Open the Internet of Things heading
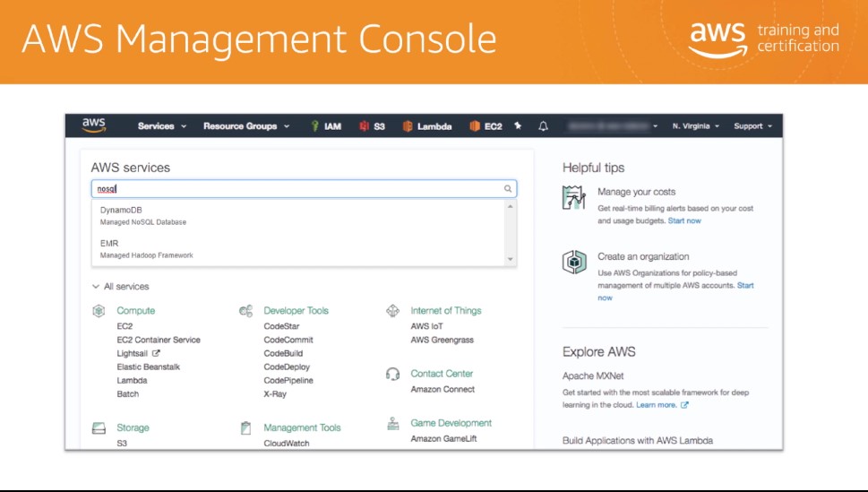Screen dimensions: 868x492 tap(445, 311)
